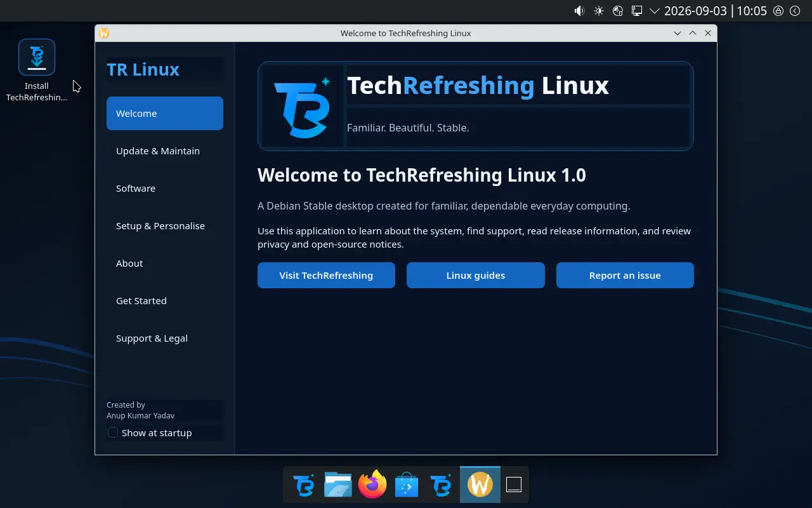812x508 pixels.
Task: Click the show desktop icon in taskbar
Action: pyautogui.click(x=514, y=485)
